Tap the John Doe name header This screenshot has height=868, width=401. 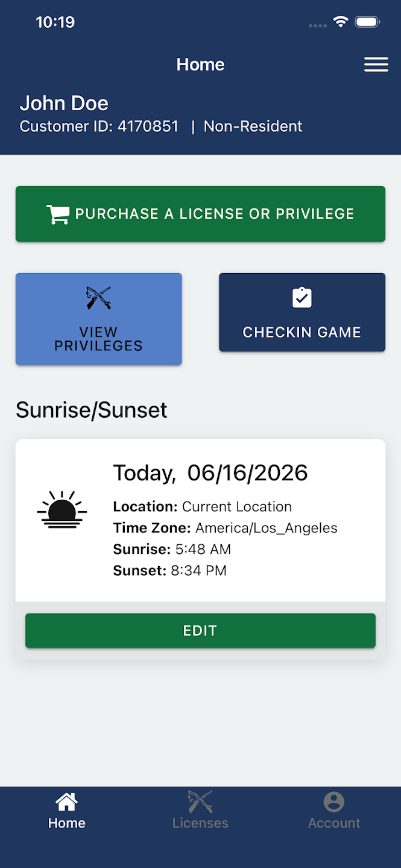pyautogui.click(x=64, y=103)
